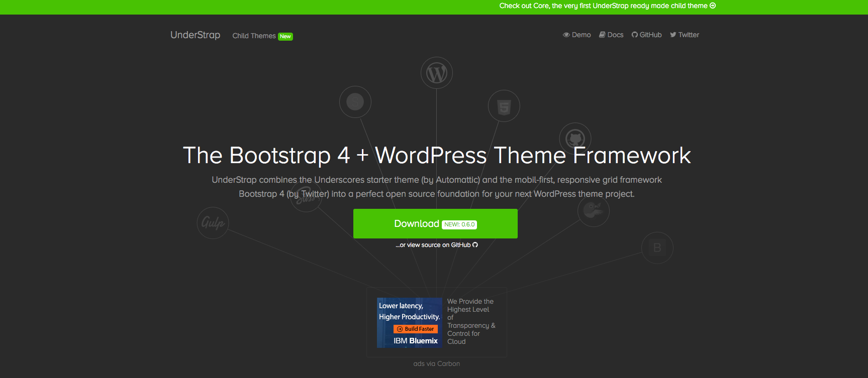Click the Sass logo circle icon
Screen dimensions: 868x378
click(306, 196)
